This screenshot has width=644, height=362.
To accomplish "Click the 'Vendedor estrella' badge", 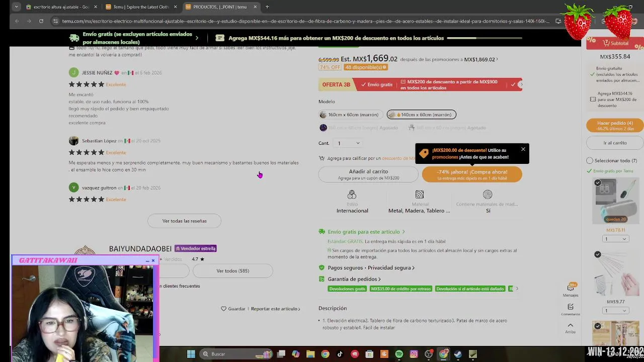I will [195, 248].
